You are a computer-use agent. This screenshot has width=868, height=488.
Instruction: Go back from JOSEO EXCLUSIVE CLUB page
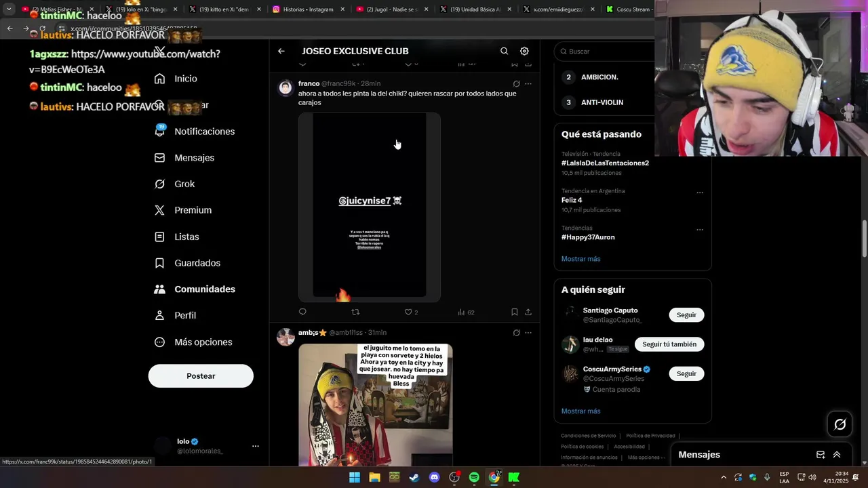(281, 51)
